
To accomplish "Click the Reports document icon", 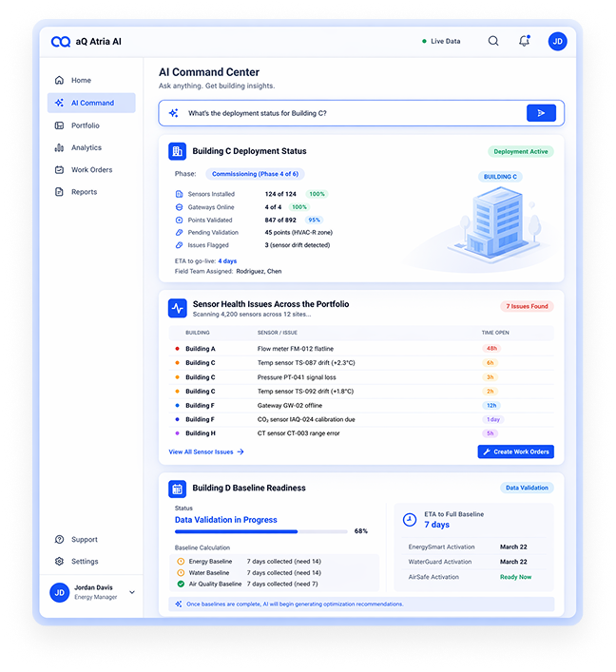I will tap(59, 192).
